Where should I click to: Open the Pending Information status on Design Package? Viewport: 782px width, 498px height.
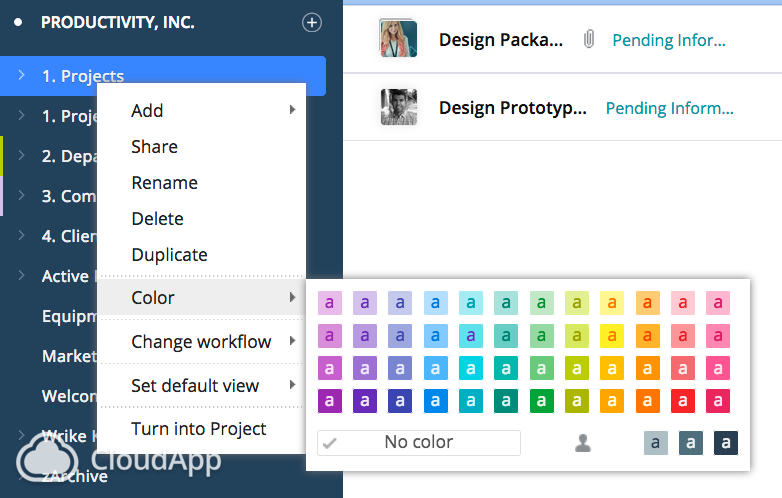point(669,40)
